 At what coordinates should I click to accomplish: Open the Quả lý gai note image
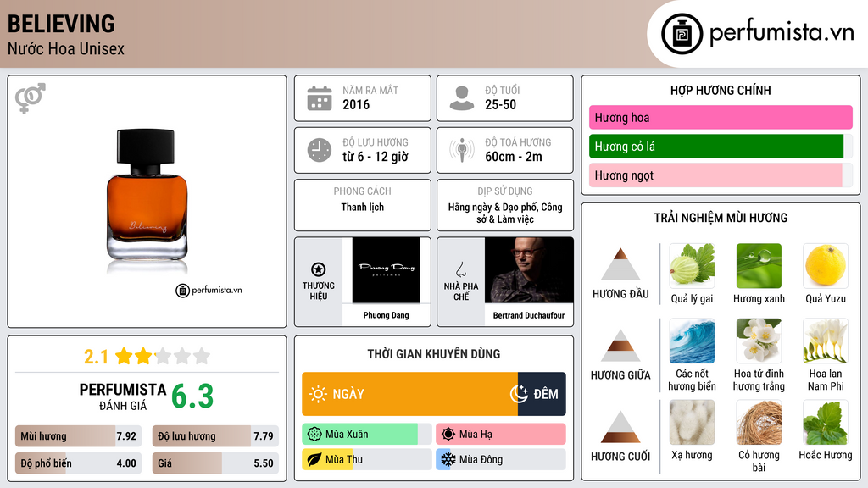click(692, 265)
